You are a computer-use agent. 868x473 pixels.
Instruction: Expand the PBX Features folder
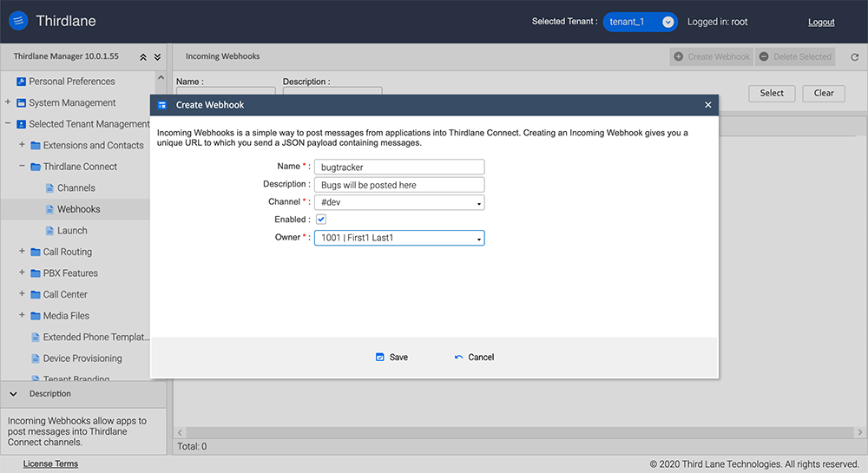click(x=22, y=273)
